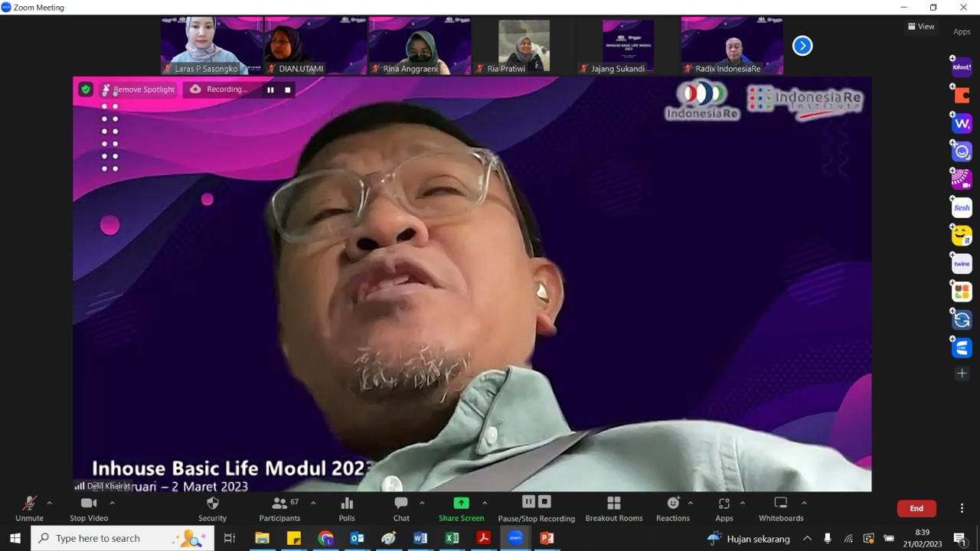Image resolution: width=980 pixels, height=551 pixels.
Task: Expand arrow next to Participants
Action: click(313, 503)
